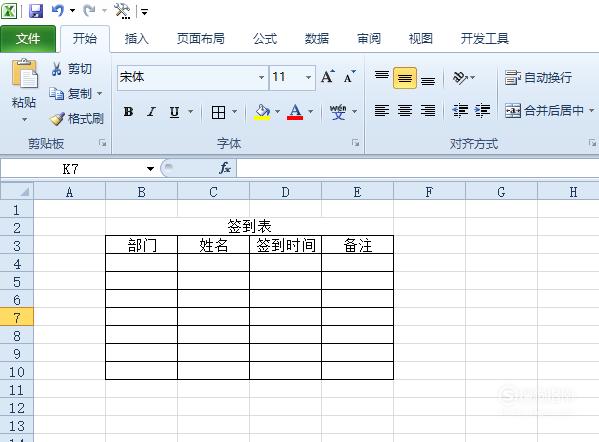Open fill color dropdown arrow

278,112
